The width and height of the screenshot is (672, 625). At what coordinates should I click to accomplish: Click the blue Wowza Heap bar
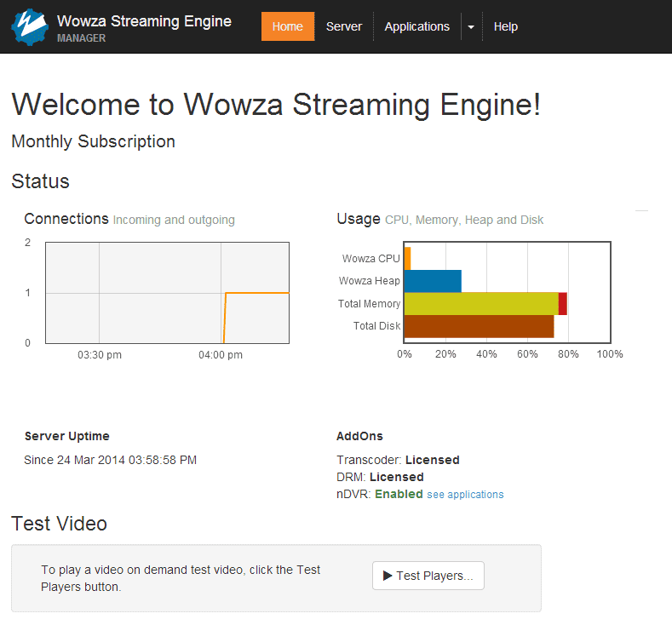(x=433, y=281)
